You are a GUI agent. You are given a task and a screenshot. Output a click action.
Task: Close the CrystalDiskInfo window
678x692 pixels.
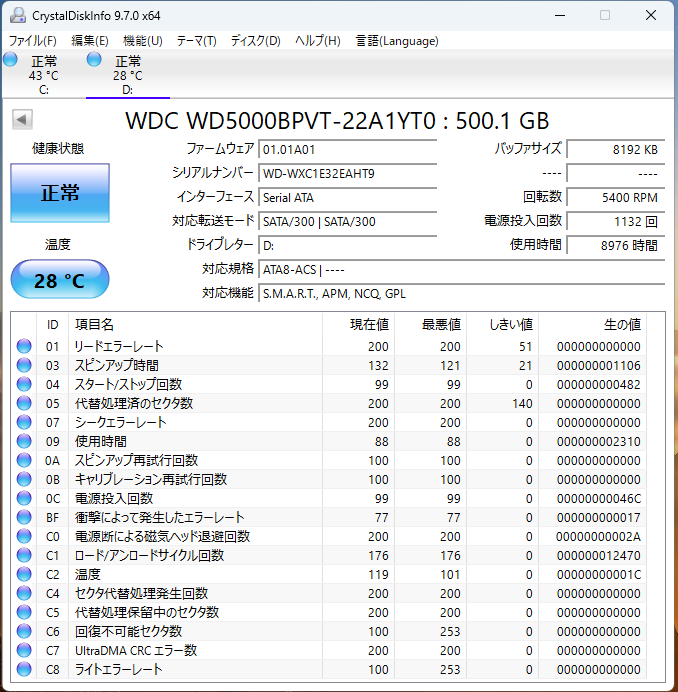(651, 15)
